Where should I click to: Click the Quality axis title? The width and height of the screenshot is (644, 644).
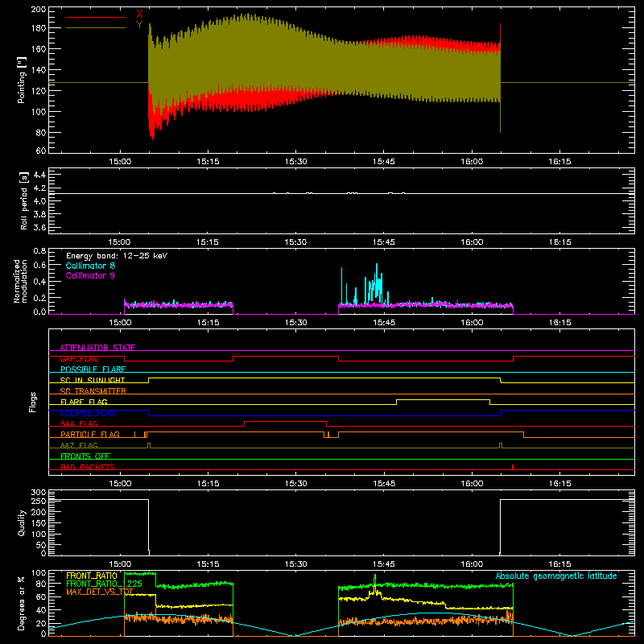click(x=22, y=522)
